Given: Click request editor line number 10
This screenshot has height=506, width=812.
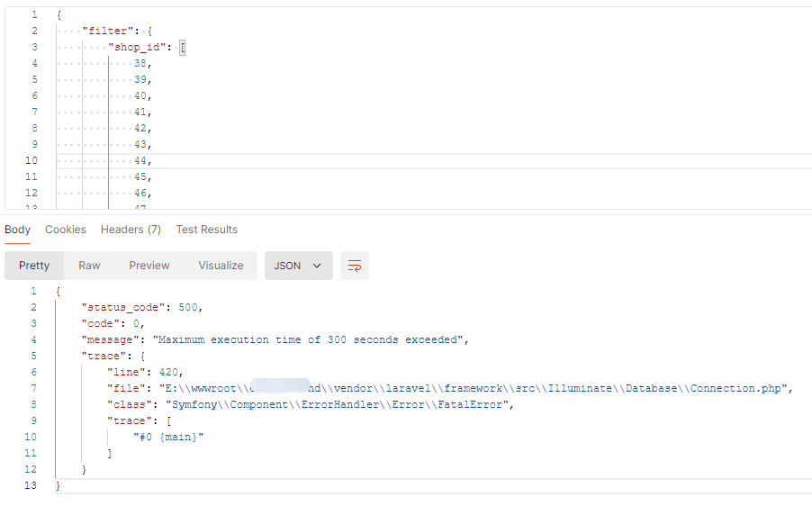Looking at the screenshot, I should click(x=32, y=160).
